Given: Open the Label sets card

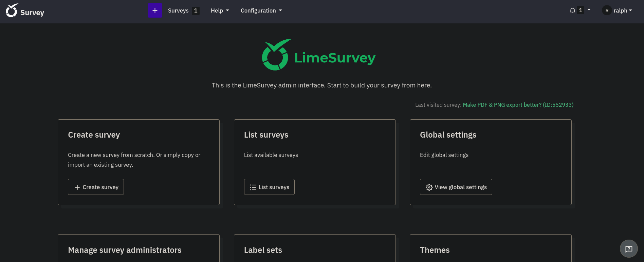Looking at the screenshot, I should pos(315,248).
